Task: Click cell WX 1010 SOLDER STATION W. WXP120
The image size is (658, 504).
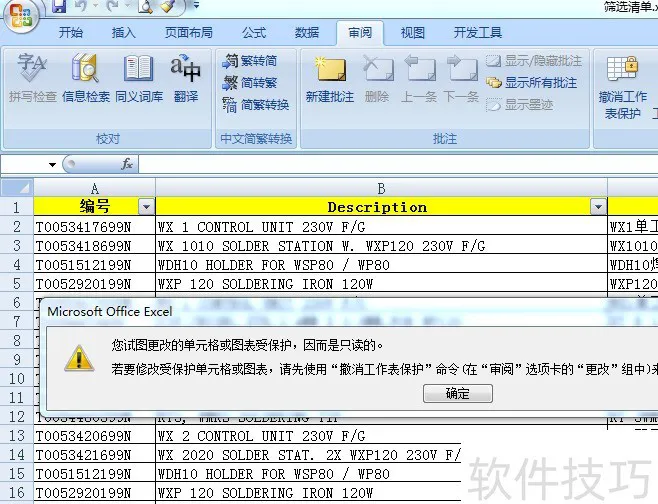Action: tap(381, 246)
